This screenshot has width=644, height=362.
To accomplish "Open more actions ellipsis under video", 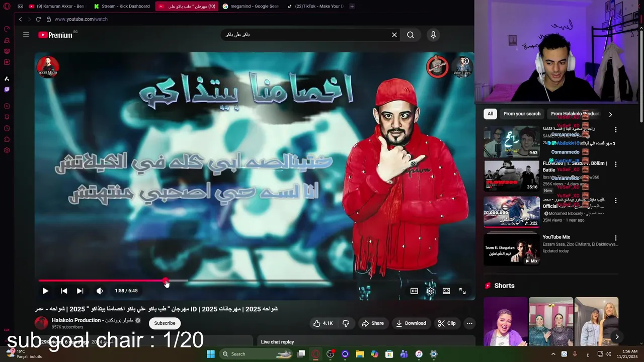I will point(469,323).
